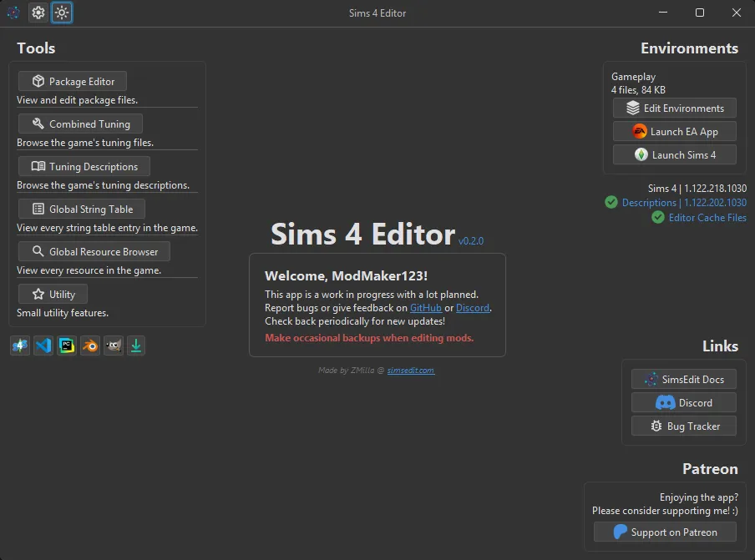This screenshot has height=560, width=755.
Task: Click 'Small utility features.' description
Action: tap(63, 313)
